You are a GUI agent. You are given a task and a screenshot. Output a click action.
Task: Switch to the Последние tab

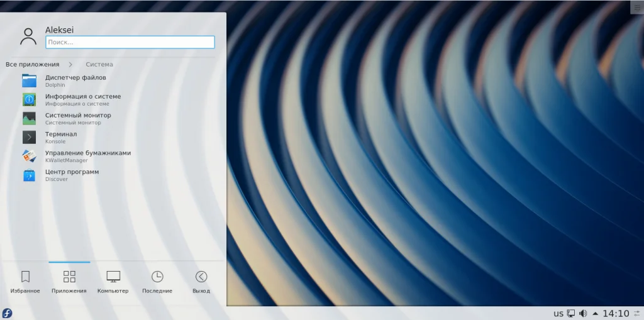(157, 282)
